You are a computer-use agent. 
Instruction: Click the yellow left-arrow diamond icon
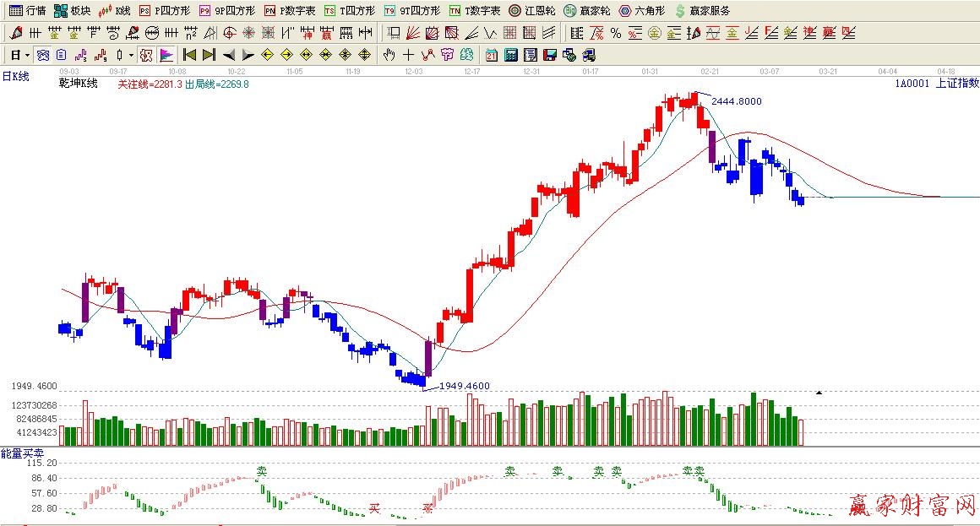(x=268, y=55)
